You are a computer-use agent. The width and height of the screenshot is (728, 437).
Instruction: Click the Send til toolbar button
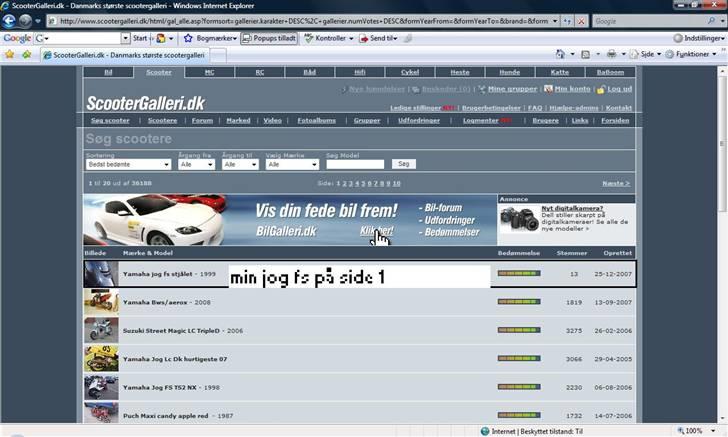(x=379, y=38)
